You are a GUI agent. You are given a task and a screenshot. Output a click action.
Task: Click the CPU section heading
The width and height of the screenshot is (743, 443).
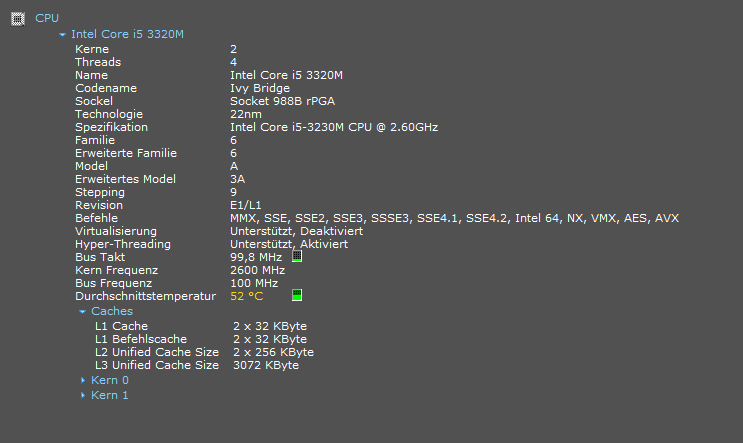[x=47, y=18]
